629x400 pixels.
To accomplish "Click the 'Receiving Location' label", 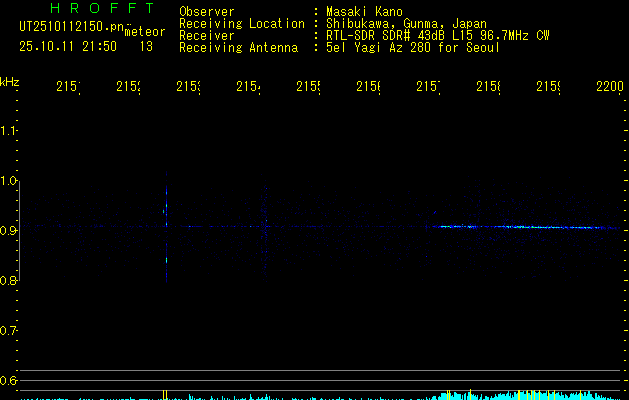I will tap(242, 24).
